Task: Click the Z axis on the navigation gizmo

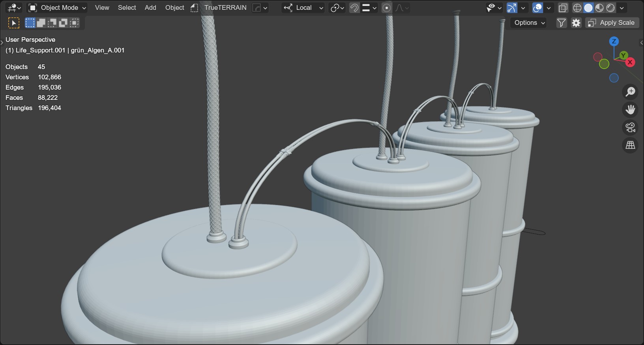Action: (614, 41)
